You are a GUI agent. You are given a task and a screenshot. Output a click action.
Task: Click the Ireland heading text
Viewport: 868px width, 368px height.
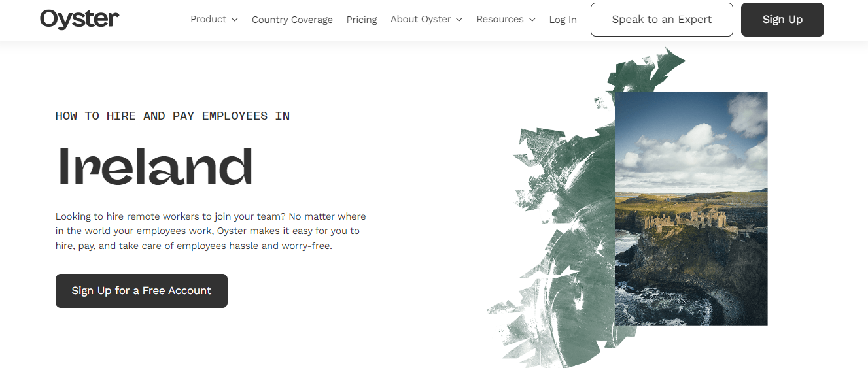click(155, 166)
